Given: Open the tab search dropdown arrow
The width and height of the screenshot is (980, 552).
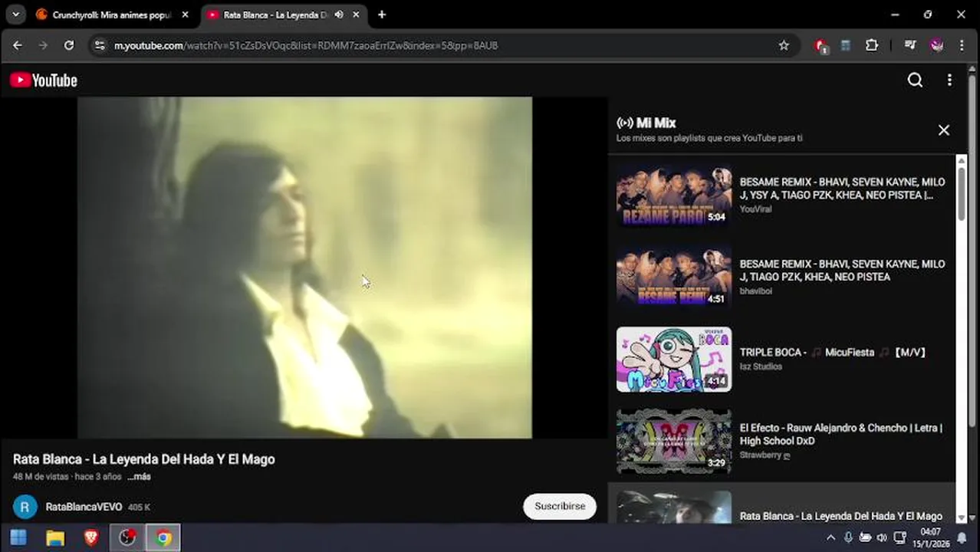Looking at the screenshot, I should [x=15, y=15].
